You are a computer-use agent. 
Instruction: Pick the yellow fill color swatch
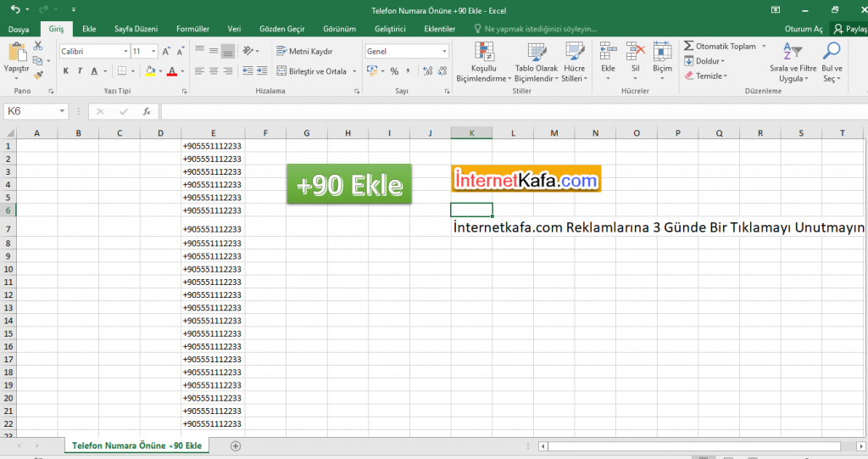[x=150, y=71]
